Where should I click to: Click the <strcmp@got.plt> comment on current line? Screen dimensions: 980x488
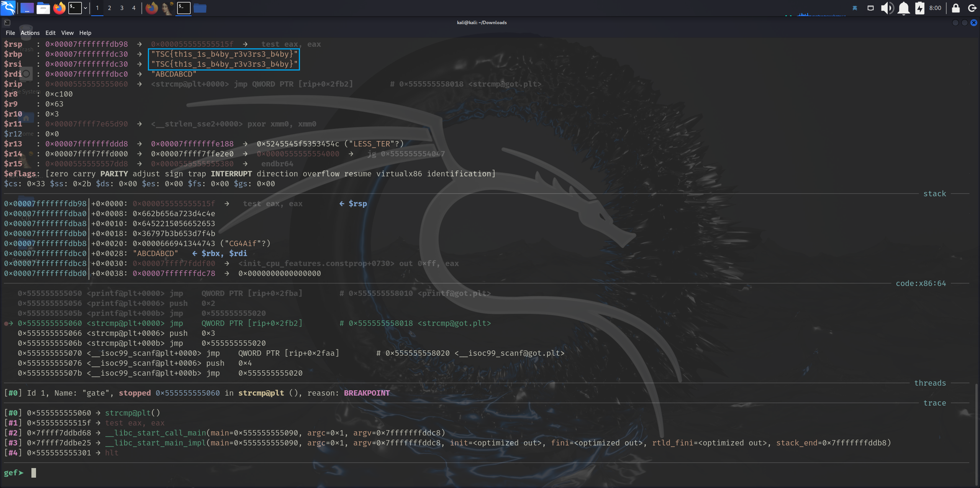(454, 323)
